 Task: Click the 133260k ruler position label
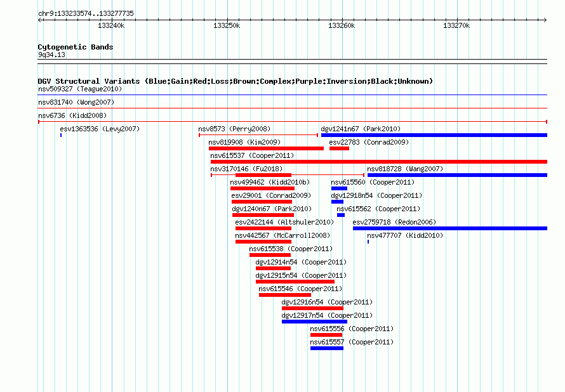coord(342,25)
